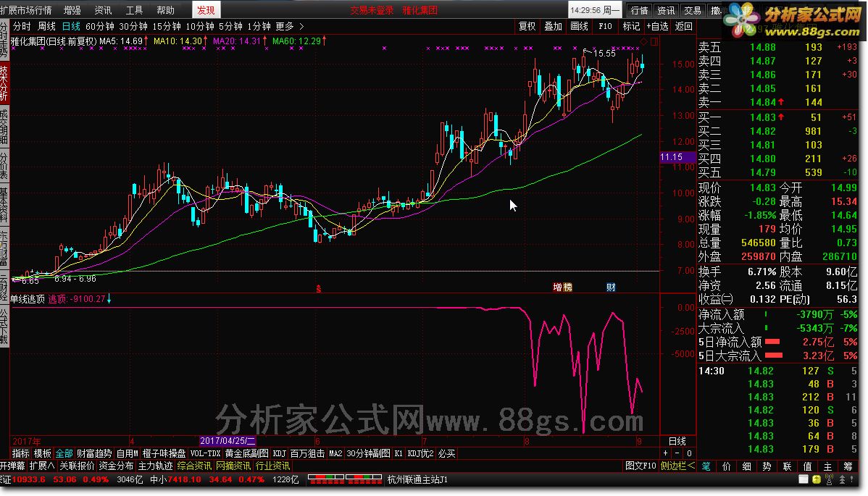Screen dimensions: 868x496
Task: Open the 工具 menu
Action: click(134, 10)
